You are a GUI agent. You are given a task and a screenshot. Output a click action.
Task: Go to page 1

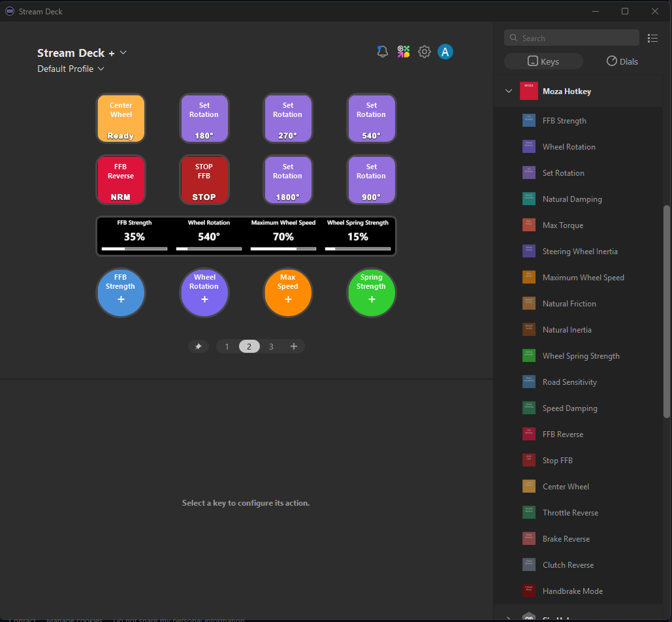pyautogui.click(x=227, y=346)
